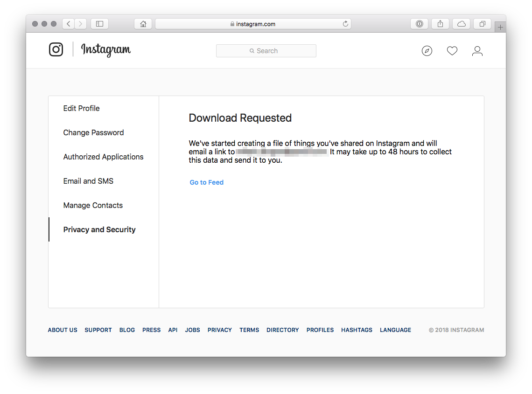This screenshot has height=394, width=532.
Task: Click the Instagram camera logo icon
Action: pyautogui.click(x=56, y=49)
